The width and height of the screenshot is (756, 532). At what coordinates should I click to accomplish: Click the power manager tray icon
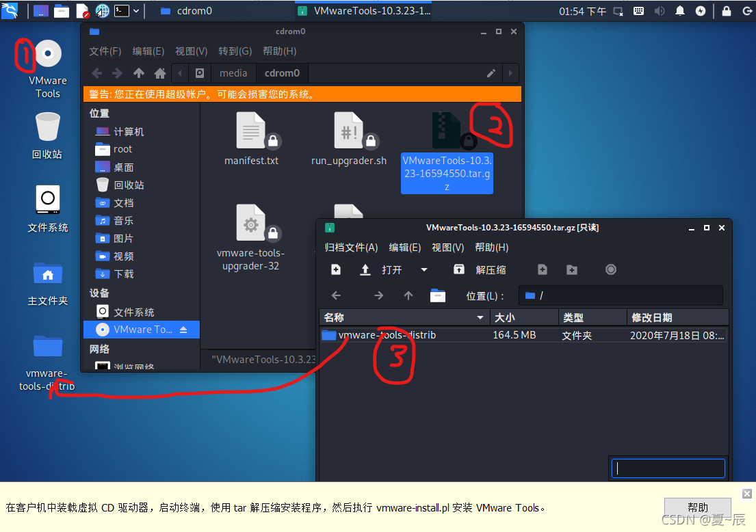coord(701,11)
